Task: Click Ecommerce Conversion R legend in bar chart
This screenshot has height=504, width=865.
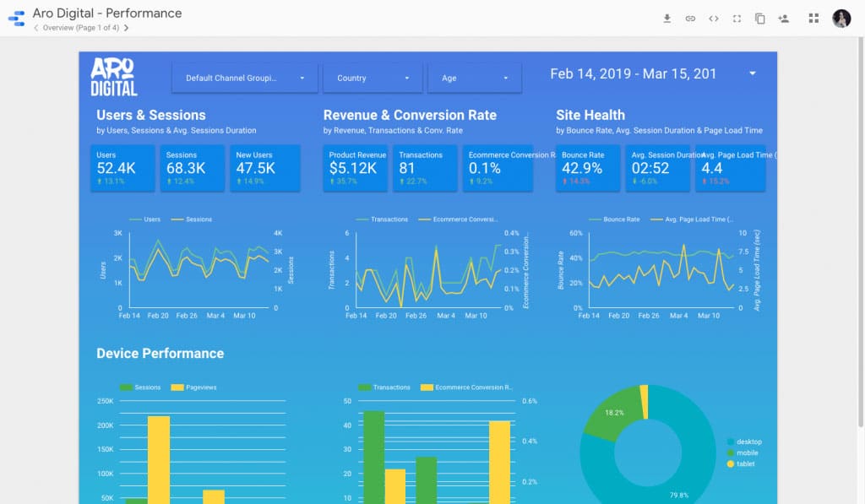Action: pos(466,387)
